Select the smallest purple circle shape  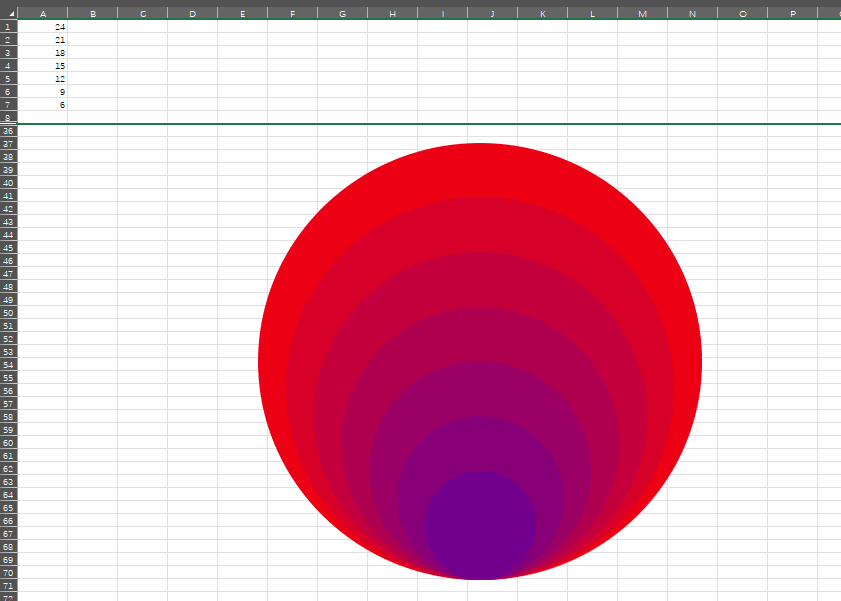480,525
